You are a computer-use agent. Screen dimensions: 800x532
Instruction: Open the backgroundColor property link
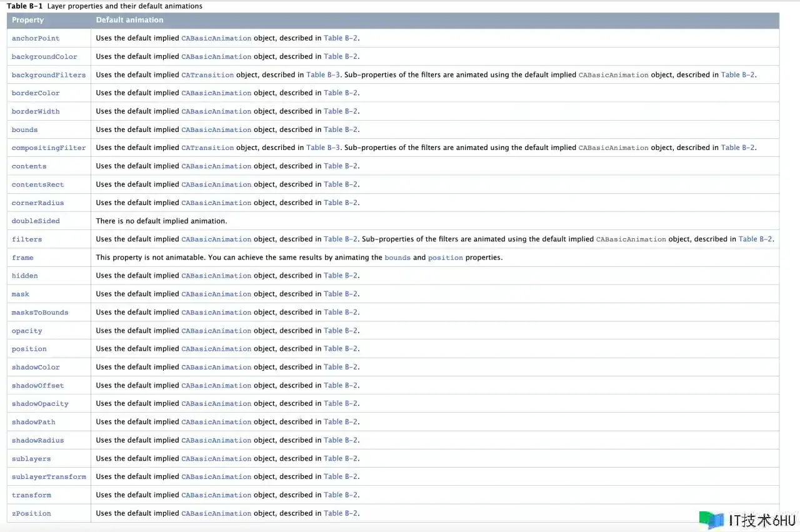pos(44,56)
